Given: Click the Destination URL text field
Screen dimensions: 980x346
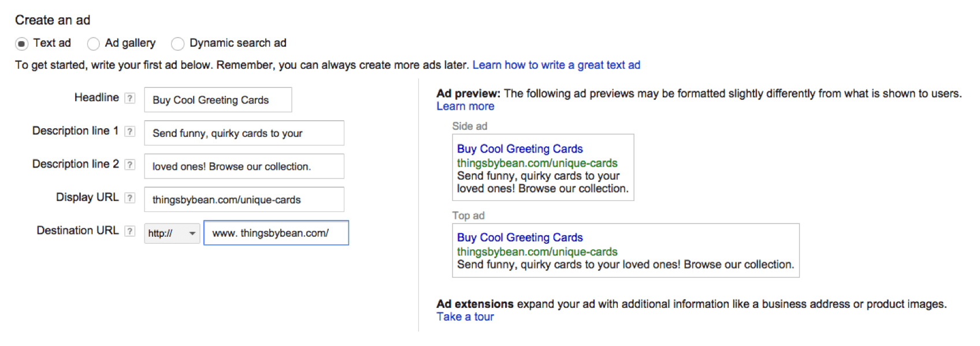Looking at the screenshot, I should pos(276,233).
